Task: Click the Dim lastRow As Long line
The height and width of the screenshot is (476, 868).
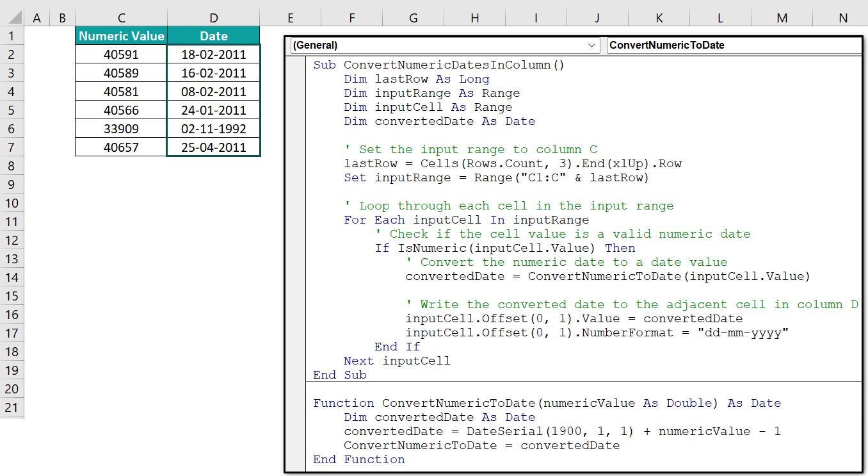Action: [417, 79]
